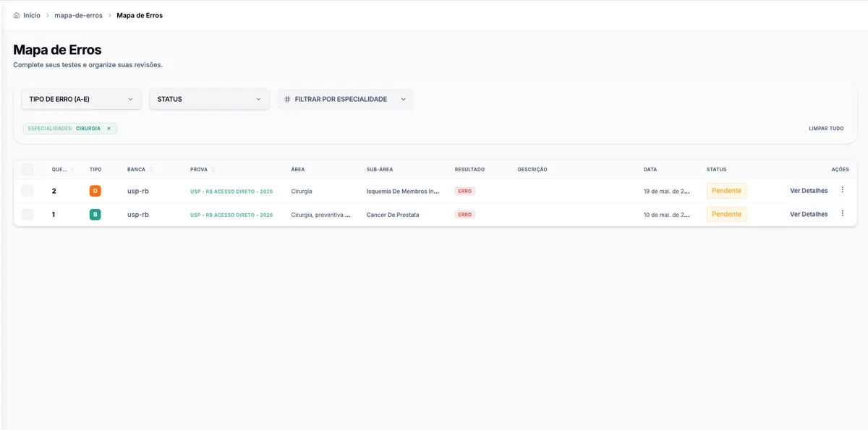Viewport: 868px width, 430px height.
Task: Open the Início breadcrumb link
Action: (32, 15)
